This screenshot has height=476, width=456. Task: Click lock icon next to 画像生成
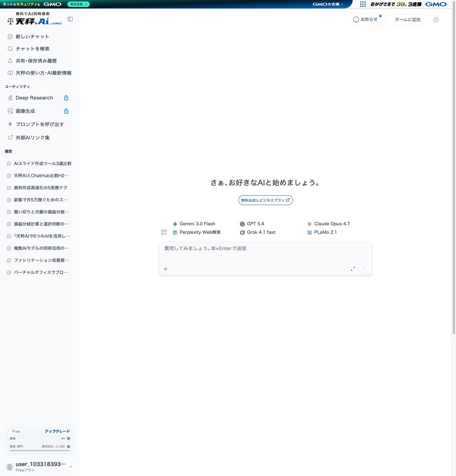point(66,111)
